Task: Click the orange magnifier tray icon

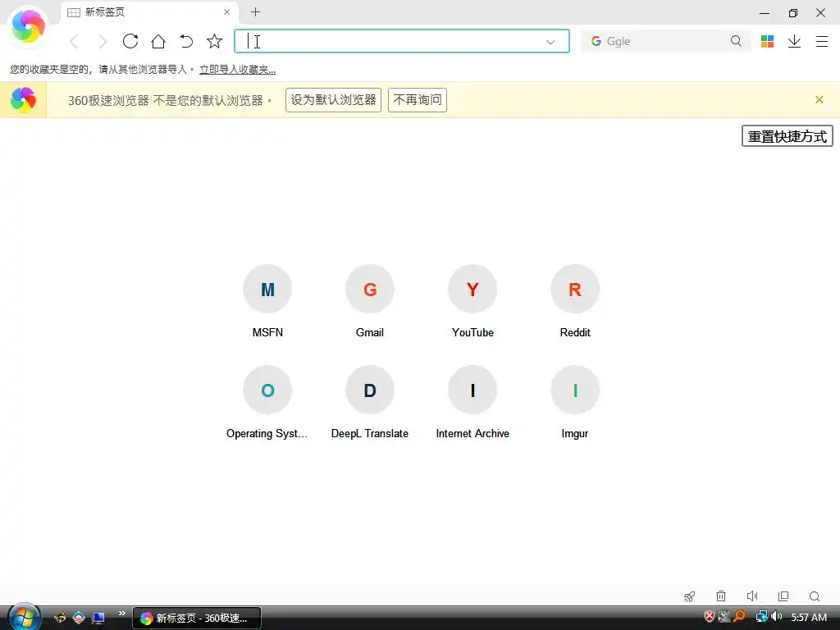Action: (739, 617)
